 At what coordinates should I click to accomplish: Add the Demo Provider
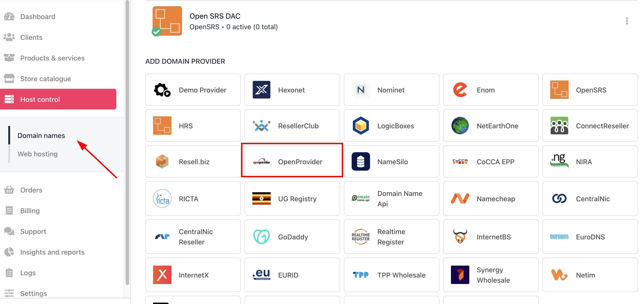[193, 90]
